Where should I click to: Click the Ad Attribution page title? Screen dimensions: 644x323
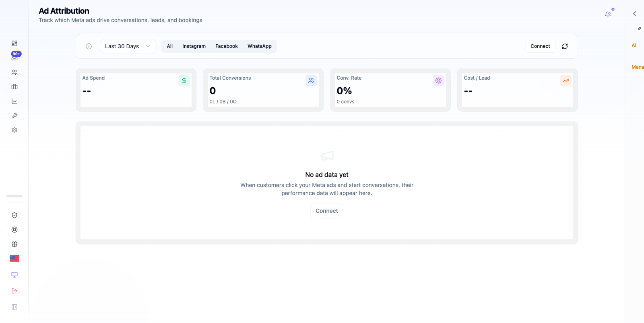click(64, 11)
